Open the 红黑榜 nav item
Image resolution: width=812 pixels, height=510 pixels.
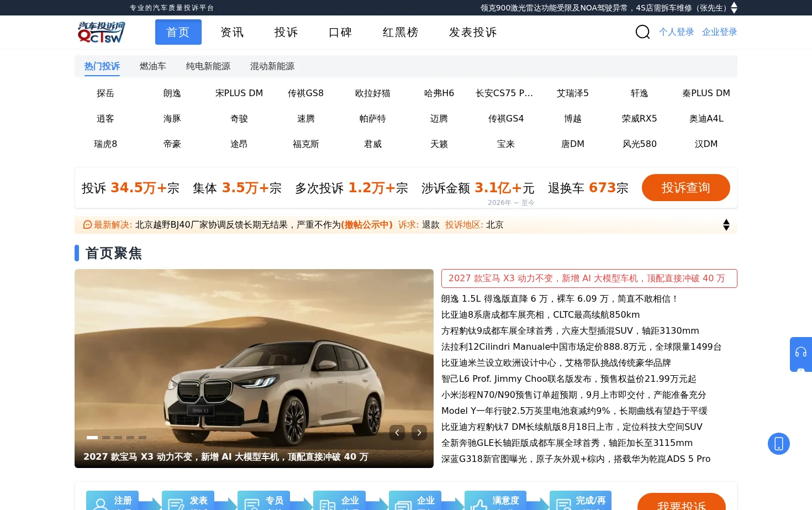tap(400, 32)
